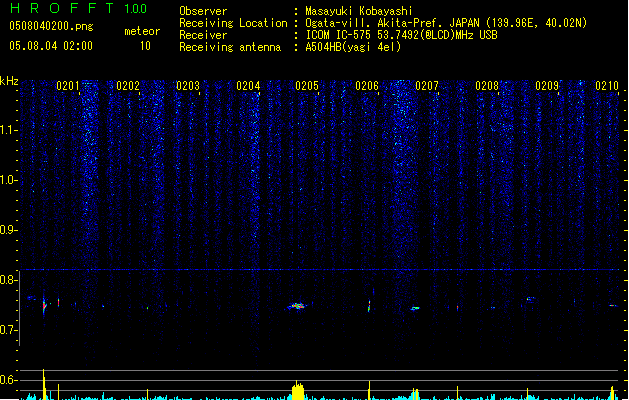629x400 pixels.
Task: Click the 0208 time marker
Action: point(487,85)
